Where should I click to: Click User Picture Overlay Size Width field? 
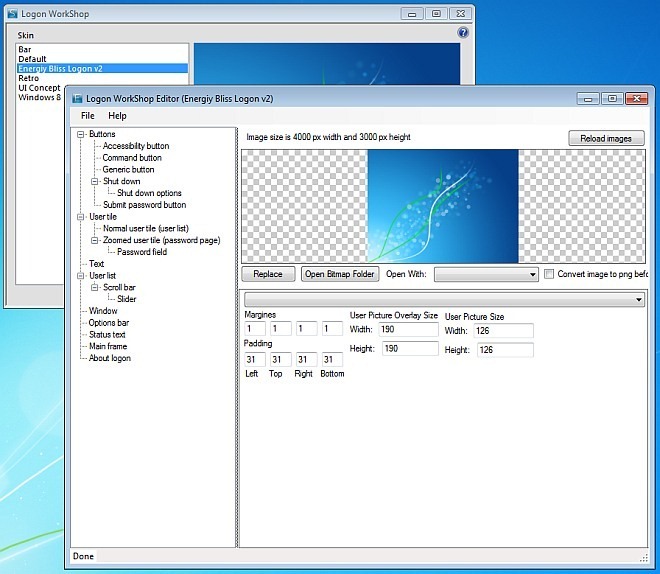[x=408, y=329]
